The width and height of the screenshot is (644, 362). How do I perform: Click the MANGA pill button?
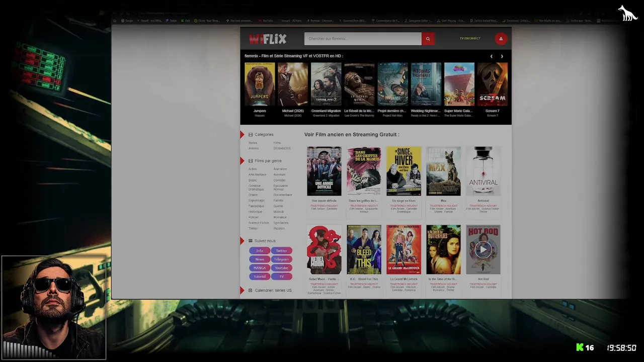[x=260, y=268]
